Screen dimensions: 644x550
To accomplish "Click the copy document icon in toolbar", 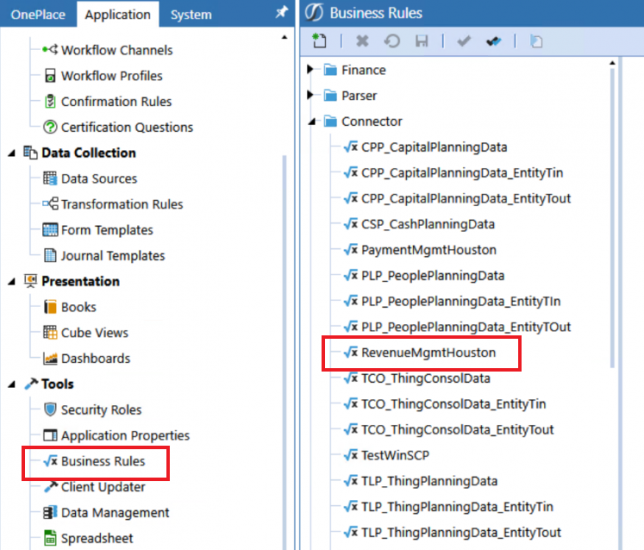I will 536,41.
